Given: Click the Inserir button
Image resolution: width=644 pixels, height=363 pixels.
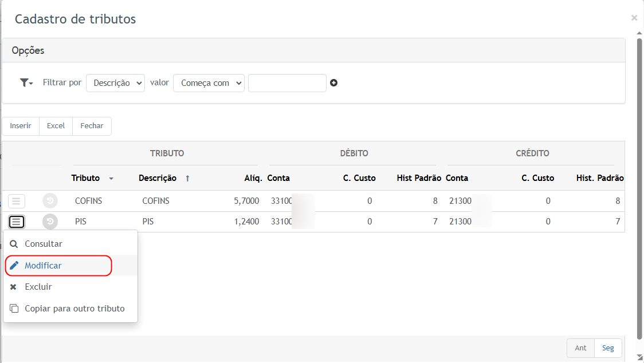Looking at the screenshot, I should coord(21,126).
